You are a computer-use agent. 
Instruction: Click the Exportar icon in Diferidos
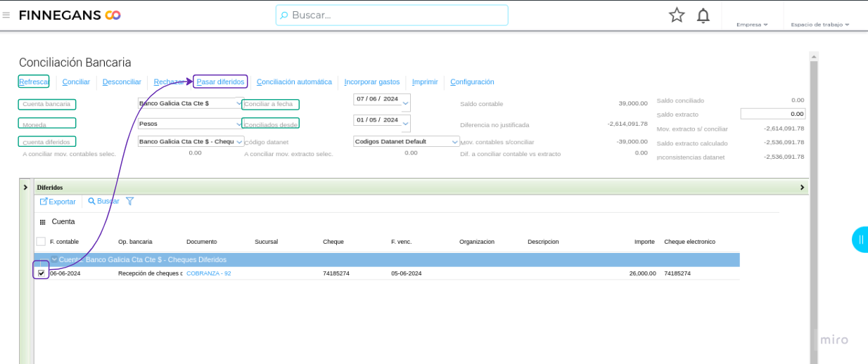(44, 202)
